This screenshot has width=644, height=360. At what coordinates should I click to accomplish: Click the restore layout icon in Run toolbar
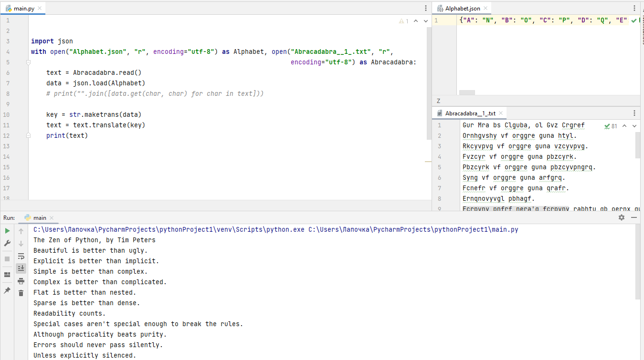coord(7,275)
